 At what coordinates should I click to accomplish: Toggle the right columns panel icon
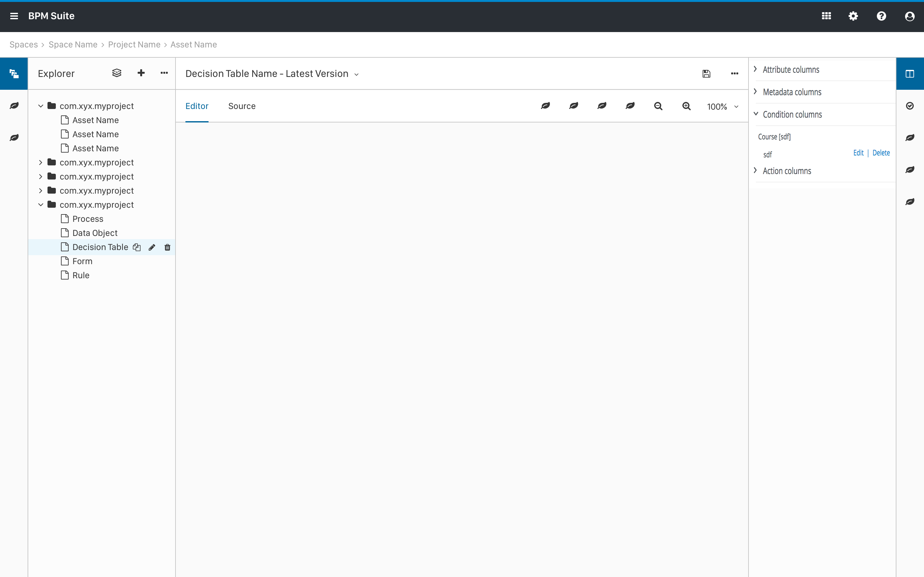910,74
